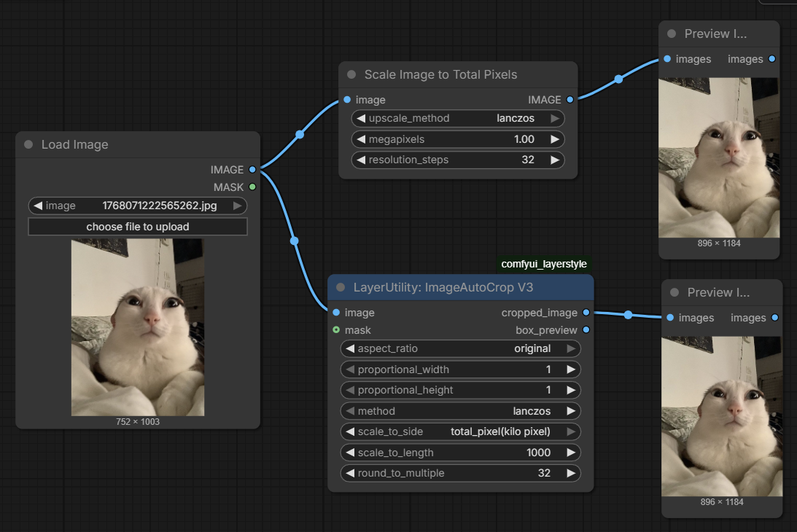Increase scale_to_length with right arrow
This screenshot has width=797, height=532.
(572, 453)
